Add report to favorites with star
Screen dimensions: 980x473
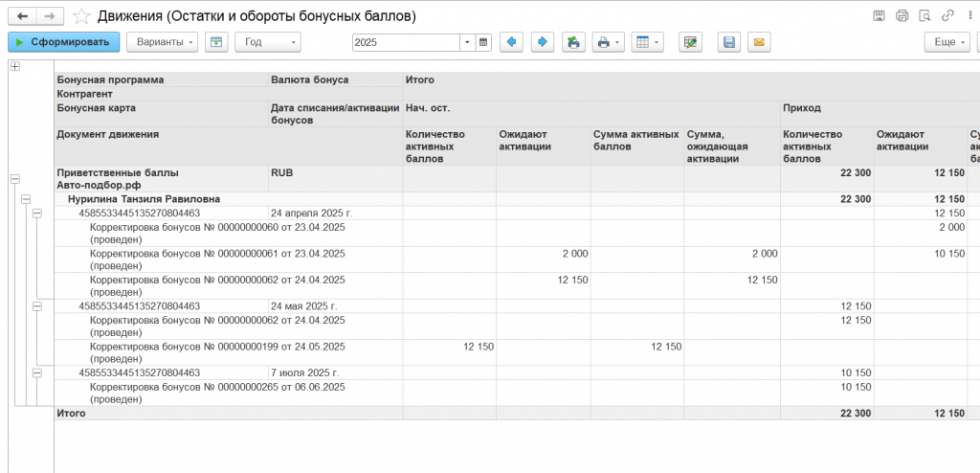[82, 16]
